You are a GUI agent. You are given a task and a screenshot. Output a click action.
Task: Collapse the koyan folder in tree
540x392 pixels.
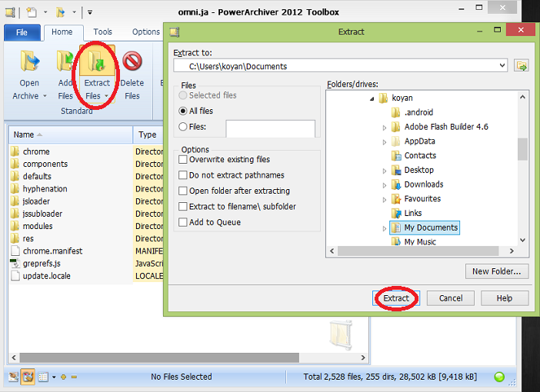(x=372, y=99)
